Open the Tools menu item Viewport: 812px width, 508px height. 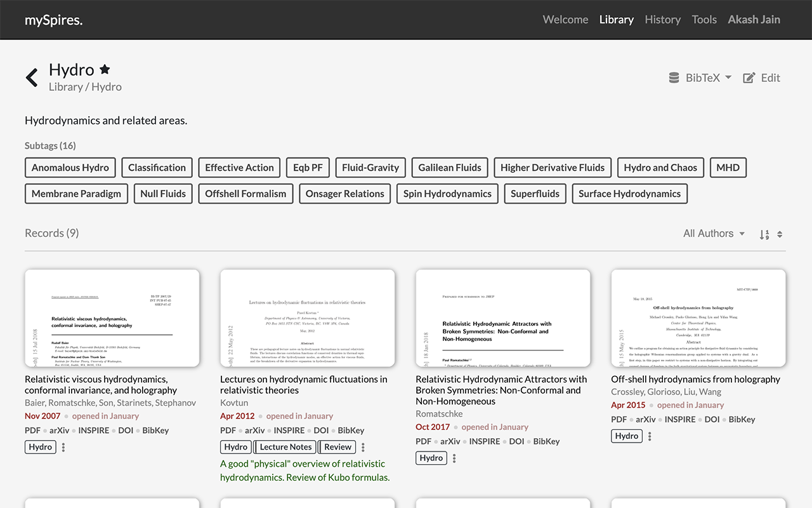pyautogui.click(x=704, y=19)
